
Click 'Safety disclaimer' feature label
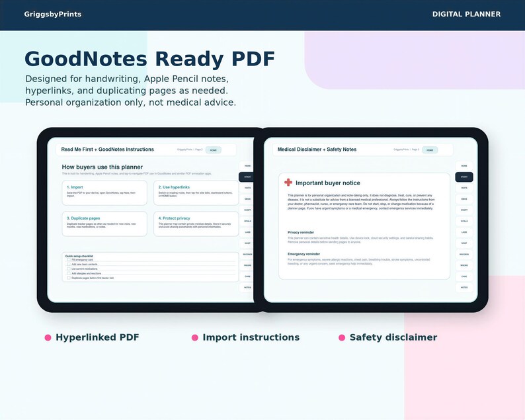393,337
